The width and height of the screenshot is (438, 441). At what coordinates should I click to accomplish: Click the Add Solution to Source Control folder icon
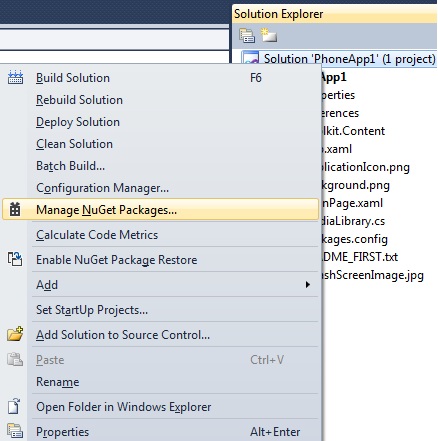point(15,334)
